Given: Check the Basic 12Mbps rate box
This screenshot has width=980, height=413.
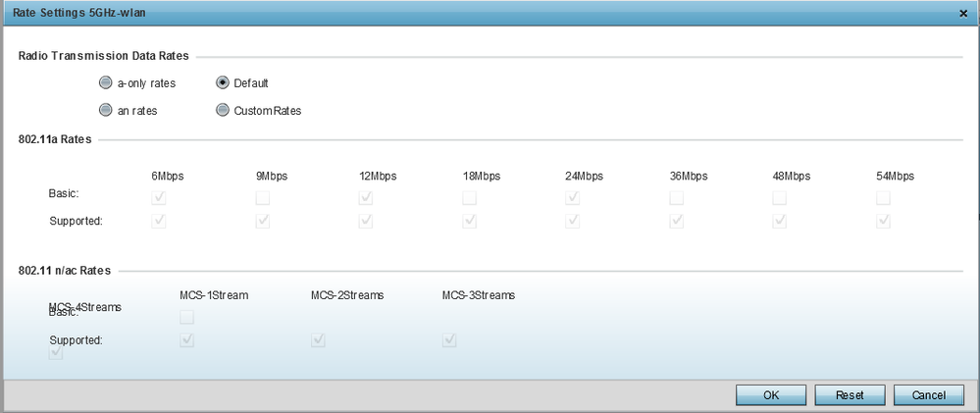Looking at the screenshot, I should (x=366, y=198).
